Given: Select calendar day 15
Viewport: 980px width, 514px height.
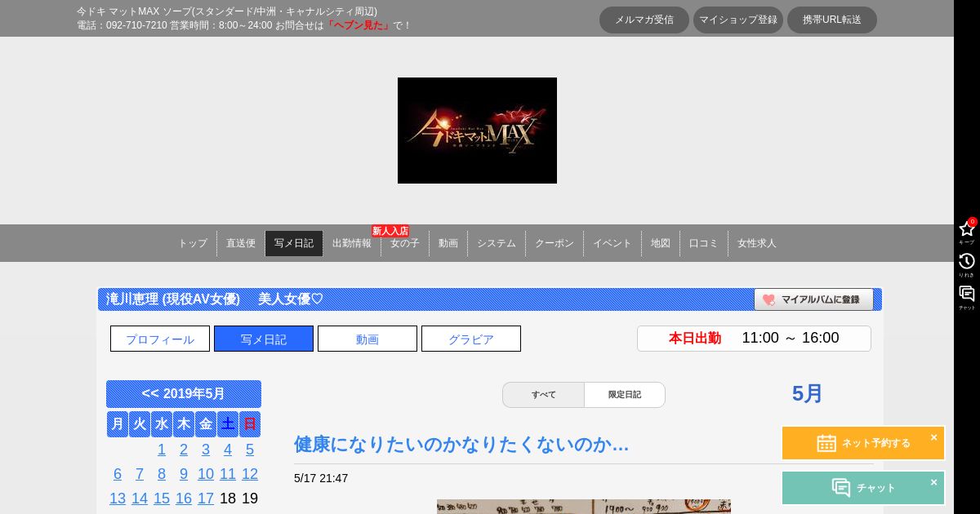Looking at the screenshot, I should pyautogui.click(x=162, y=498).
